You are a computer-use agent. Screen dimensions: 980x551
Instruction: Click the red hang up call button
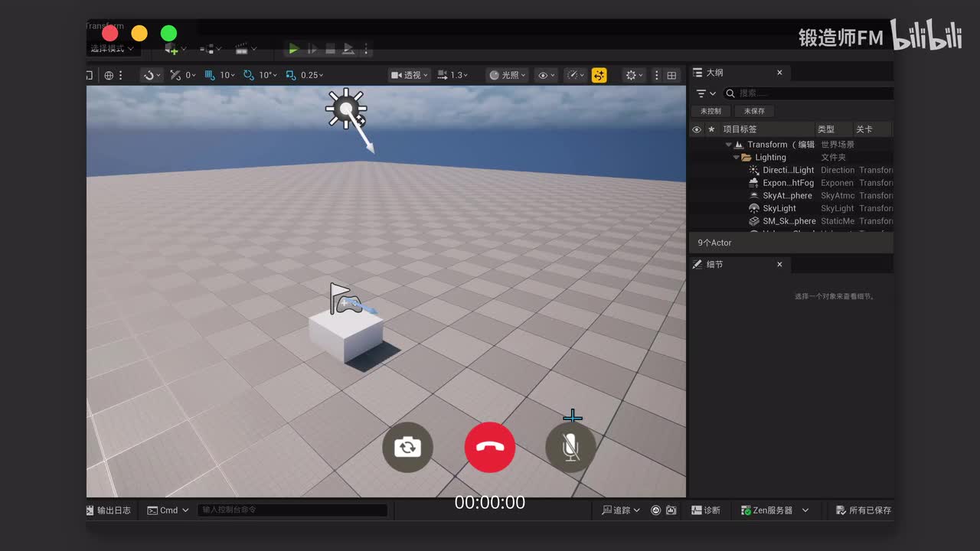(490, 447)
